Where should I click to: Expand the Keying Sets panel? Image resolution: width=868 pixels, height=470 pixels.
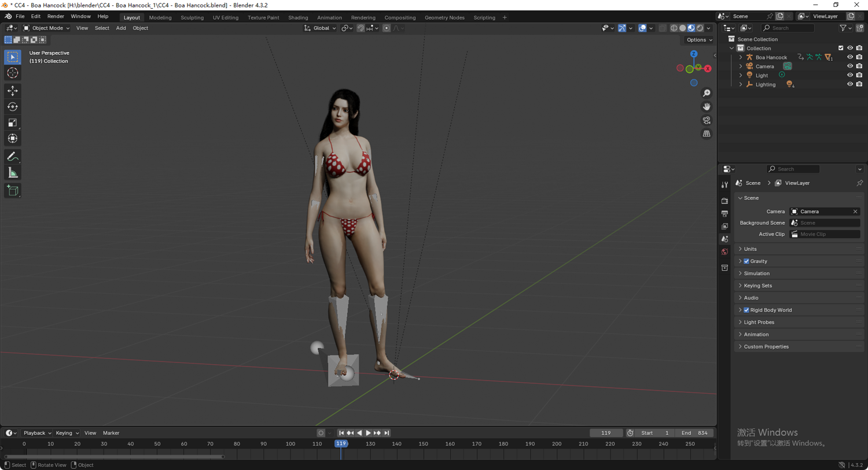point(799,286)
